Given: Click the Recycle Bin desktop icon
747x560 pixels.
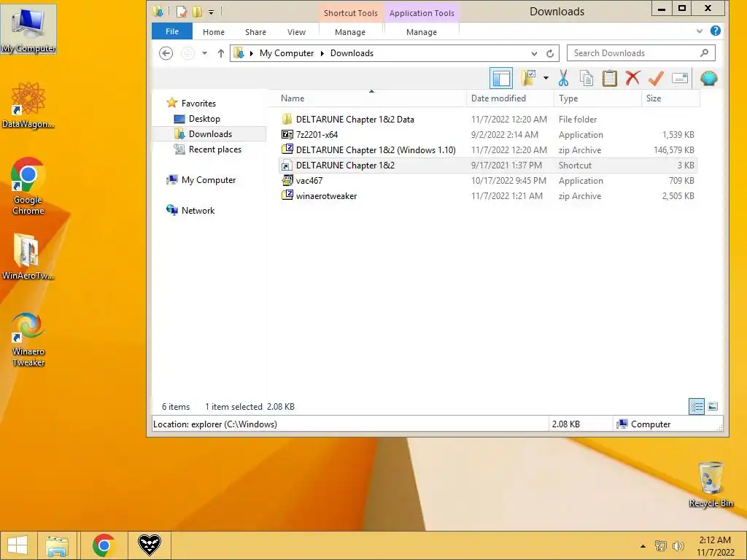Looking at the screenshot, I should [x=711, y=484].
